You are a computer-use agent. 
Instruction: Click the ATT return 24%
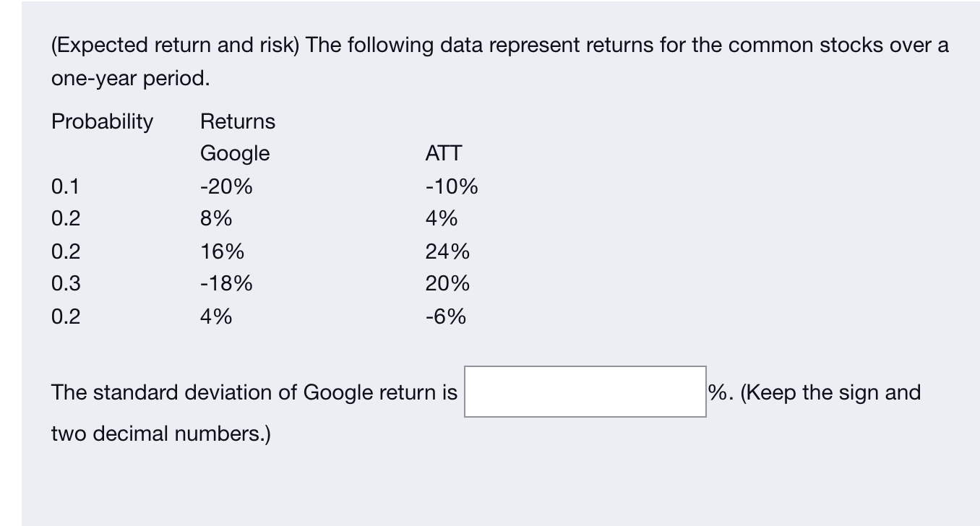pyautogui.click(x=447, y=251)
